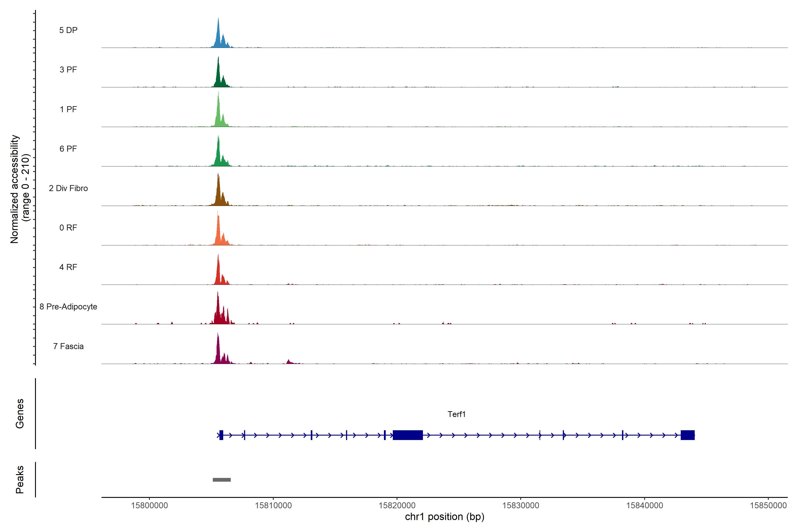Click the 8 Pre-Adipocyte label

click(68, 307)
